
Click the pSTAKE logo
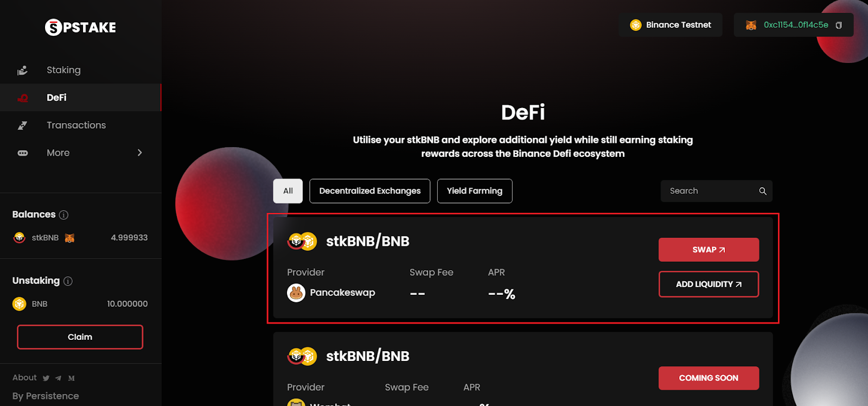(80, 27)
